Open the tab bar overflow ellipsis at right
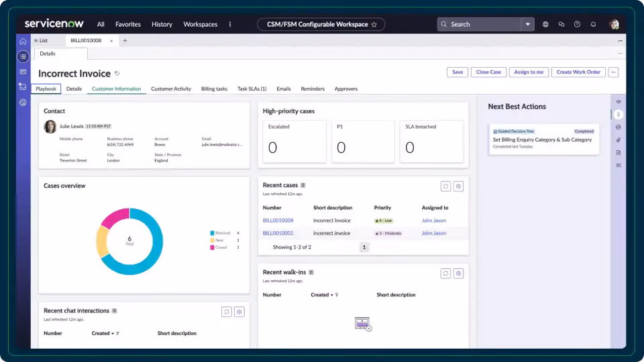This screenshot has width=644, height=362. pyautogui.click(x=620, y=41)
